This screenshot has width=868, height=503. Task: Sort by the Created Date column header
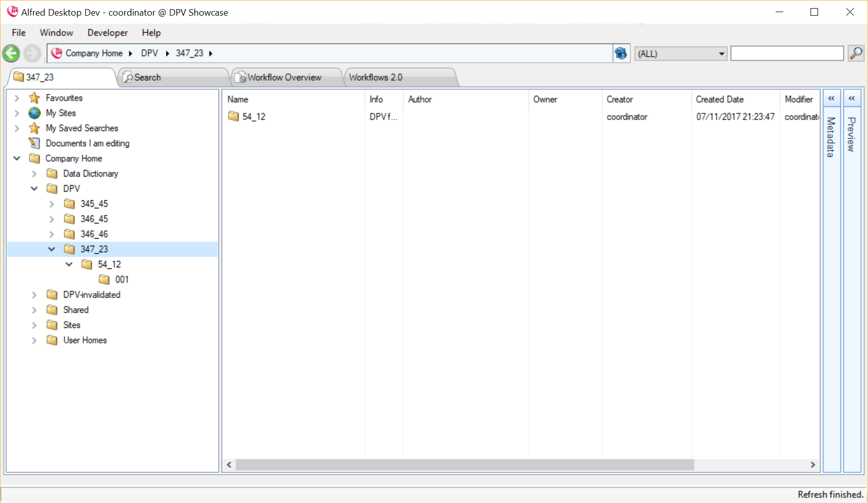tap(720, 99)
